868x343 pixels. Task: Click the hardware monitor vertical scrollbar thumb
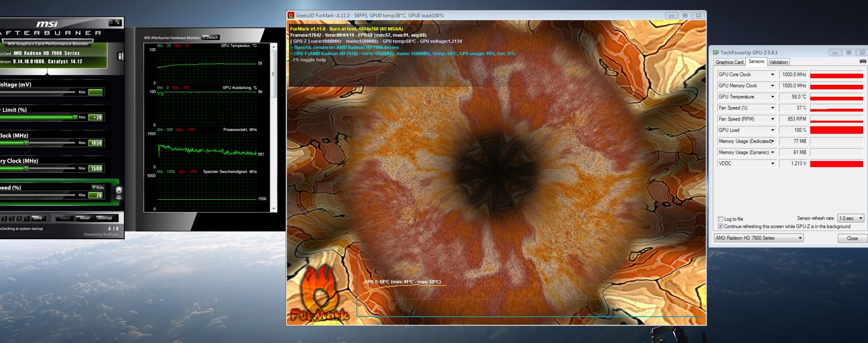pyautogui.click(x=274, y=74)
